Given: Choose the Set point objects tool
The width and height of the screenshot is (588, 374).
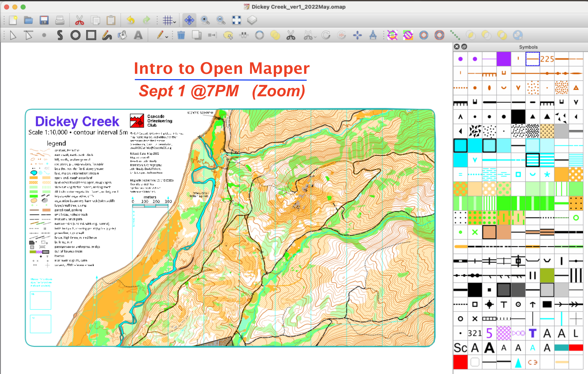Looking at the screenshot, I should [44, 35].
